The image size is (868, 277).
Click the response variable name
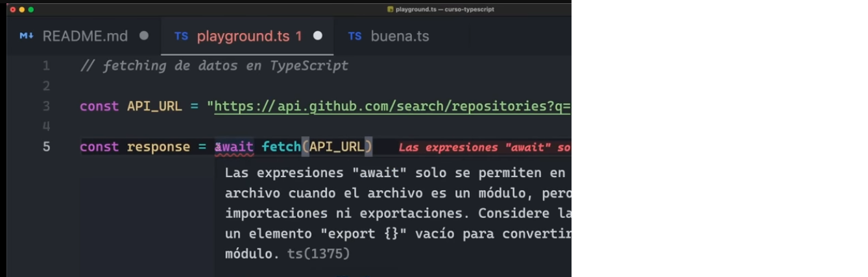pyautogui.click(x=158, y=147)
